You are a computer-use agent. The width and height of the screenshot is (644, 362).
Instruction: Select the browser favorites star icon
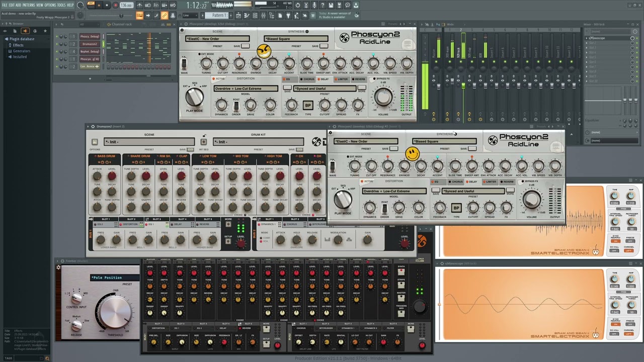(x=45, y=31)
